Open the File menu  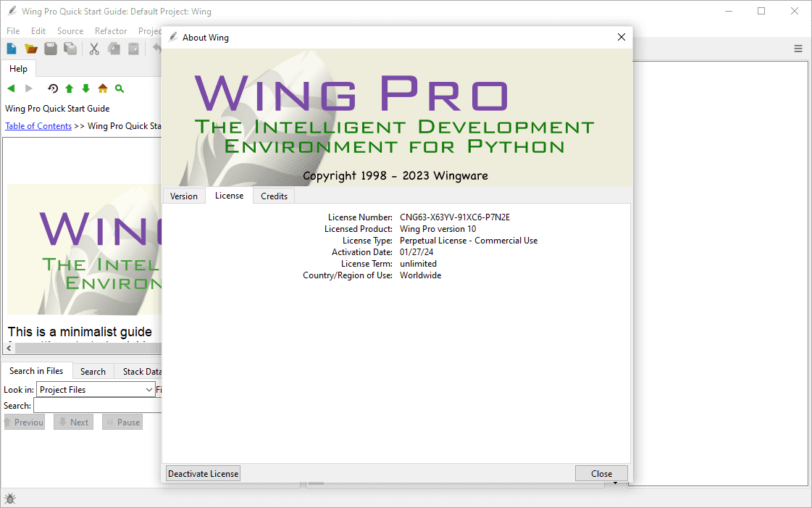pyautogui.click(x=13, y=31)
